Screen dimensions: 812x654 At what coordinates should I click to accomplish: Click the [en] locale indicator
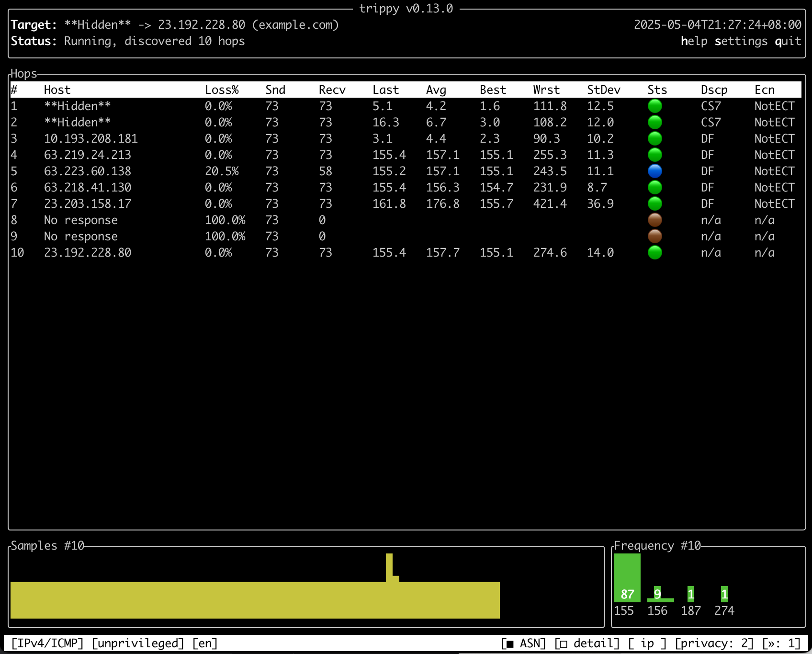pos(205,643)
